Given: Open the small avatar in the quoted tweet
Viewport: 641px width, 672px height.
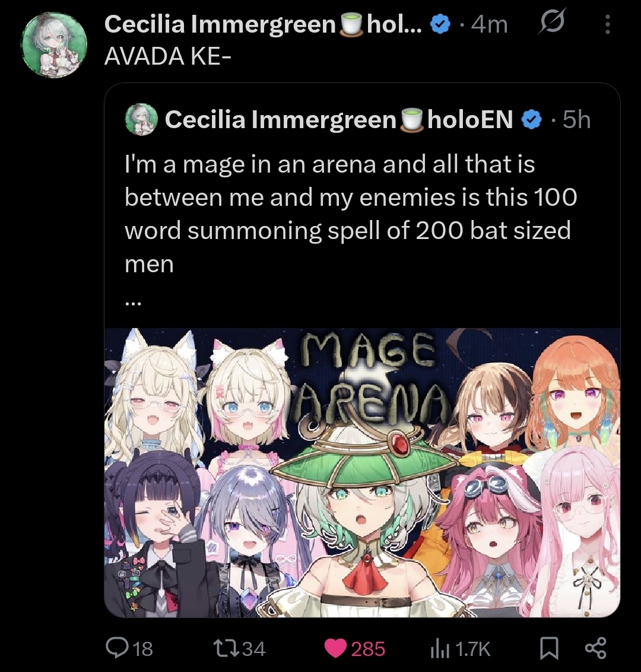Looking at the screenshot, I should tap(141, 119).
